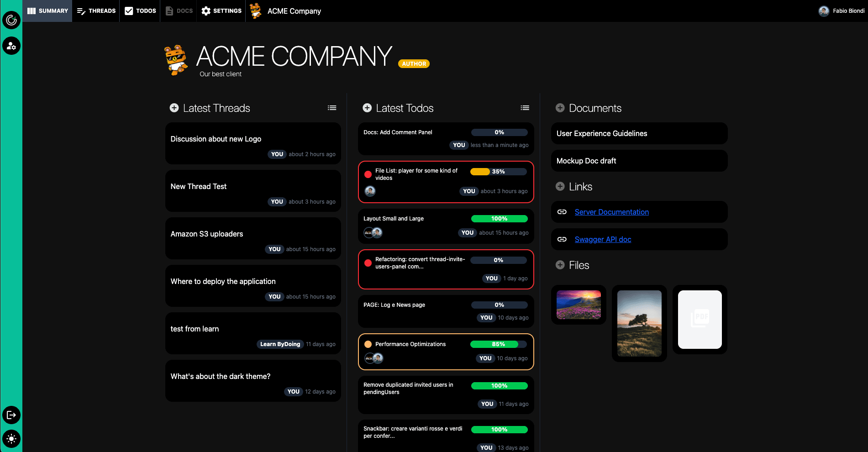The image size is (868, 452).
Task: Open user settings icon in sidebar
Action: 11,46
